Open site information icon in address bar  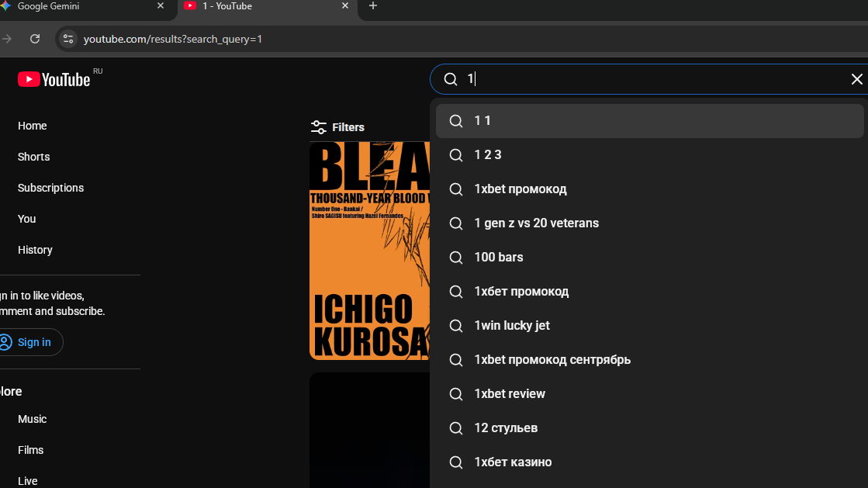pos(68,39)
